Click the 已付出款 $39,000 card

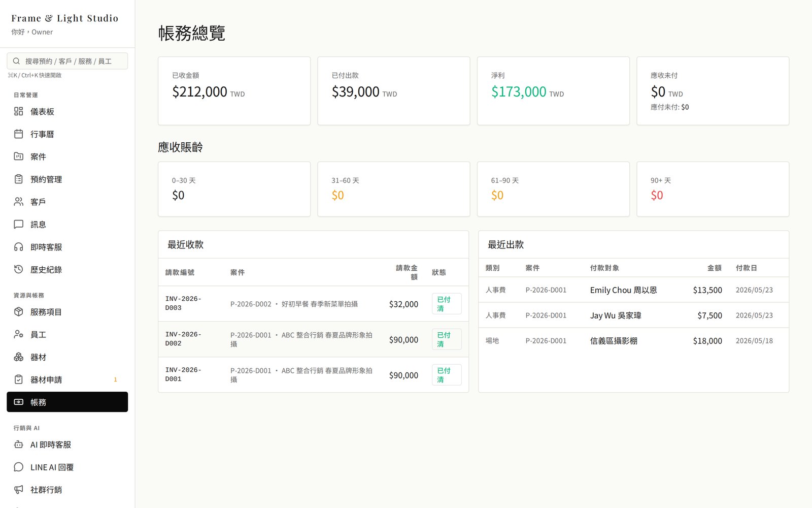coord(394,91)
